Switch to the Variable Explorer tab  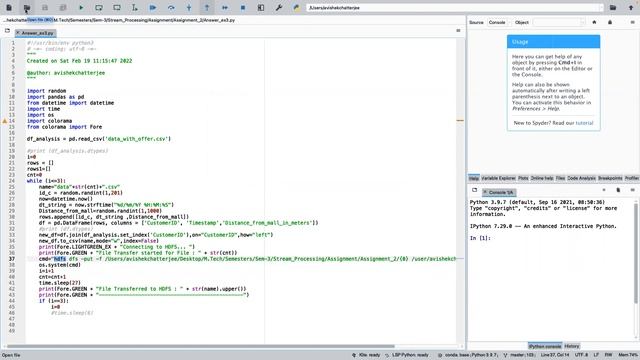pyautogui.click(x=498, y=178)
